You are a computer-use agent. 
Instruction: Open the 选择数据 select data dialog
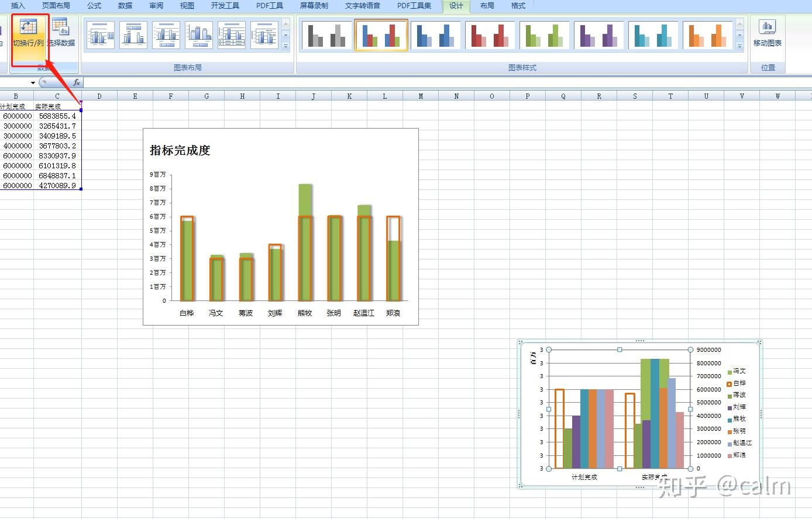click(x=61, y=34)
